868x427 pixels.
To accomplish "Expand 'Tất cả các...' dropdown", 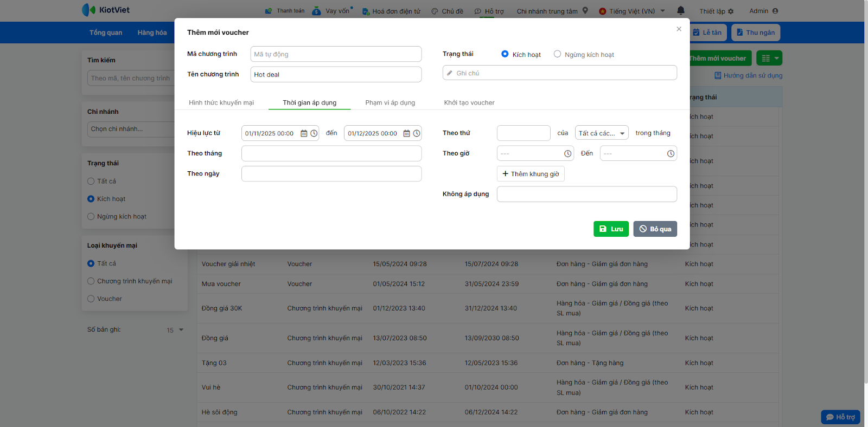I will 601,133.
